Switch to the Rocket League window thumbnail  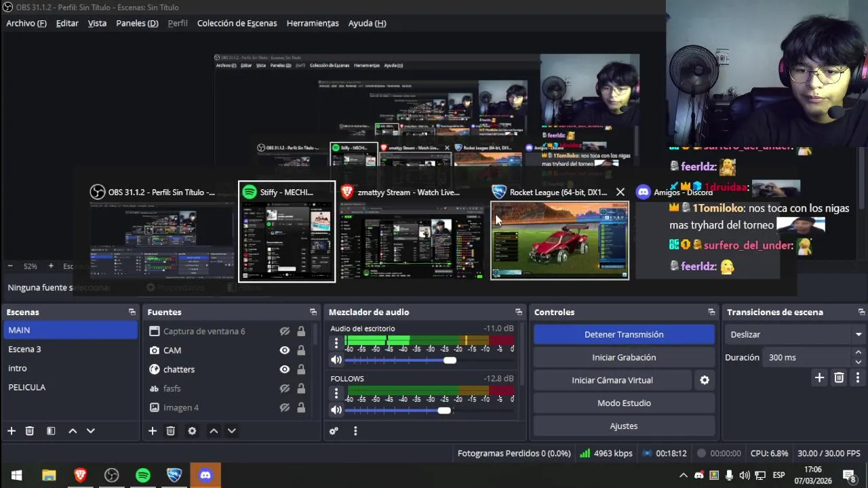559,241
